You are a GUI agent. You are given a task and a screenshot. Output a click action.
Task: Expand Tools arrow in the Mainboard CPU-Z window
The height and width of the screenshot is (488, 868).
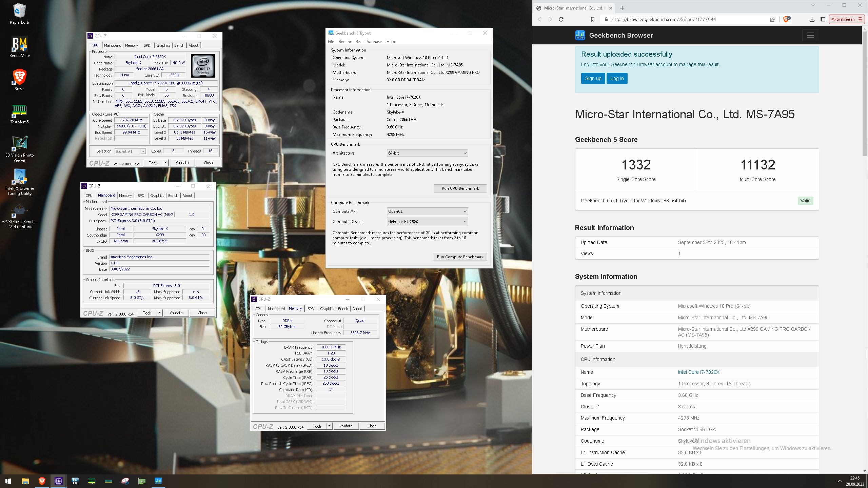pos(159,313)
